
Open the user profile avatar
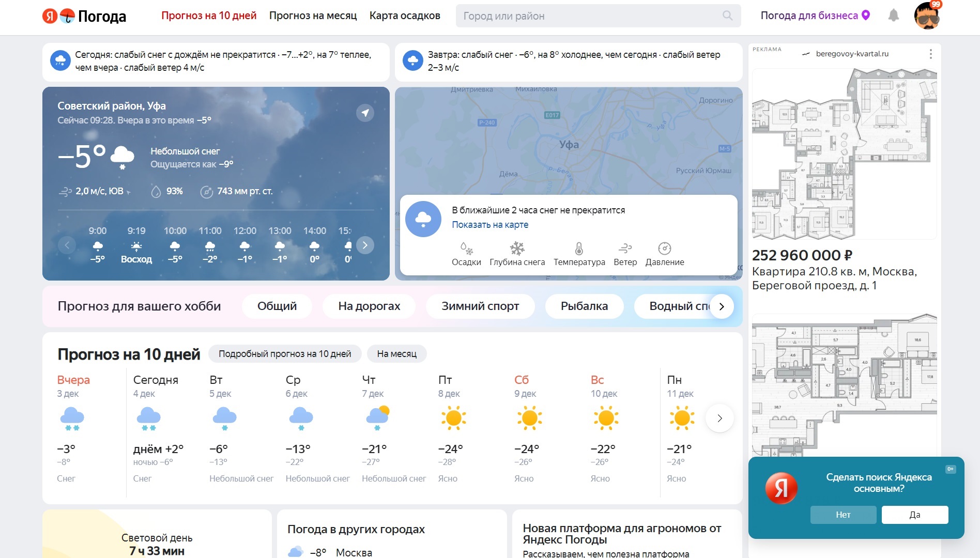927,16
